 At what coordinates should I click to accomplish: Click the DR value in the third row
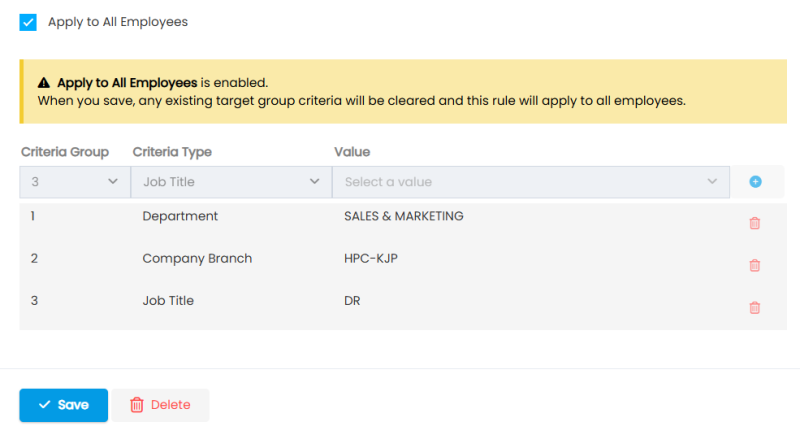[352, 300]
